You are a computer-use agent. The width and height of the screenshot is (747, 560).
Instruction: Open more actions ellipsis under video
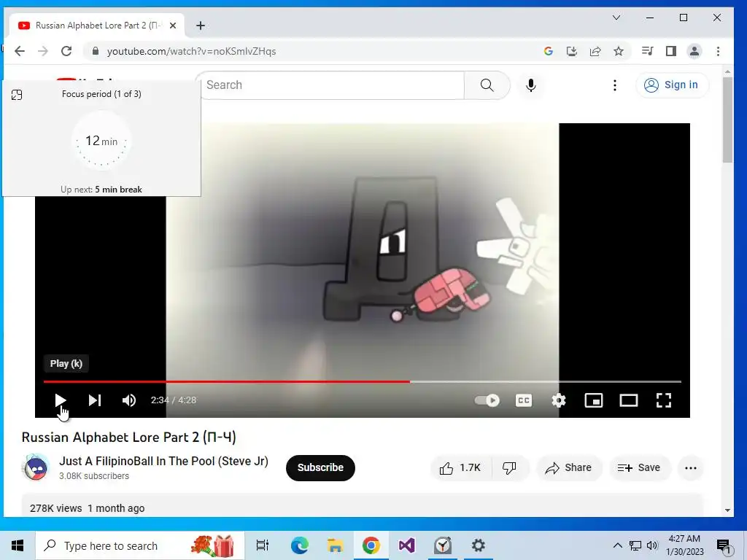691,468
